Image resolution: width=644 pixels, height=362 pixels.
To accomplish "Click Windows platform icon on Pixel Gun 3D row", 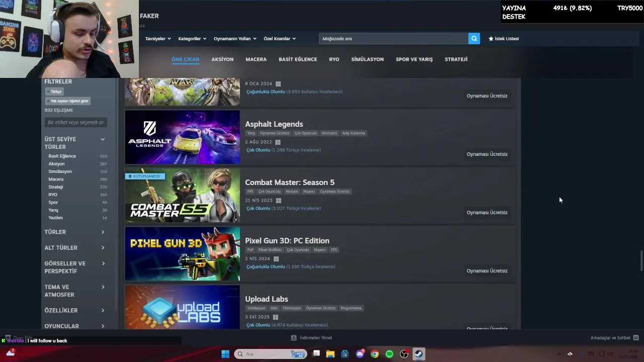I will (276, 259).
